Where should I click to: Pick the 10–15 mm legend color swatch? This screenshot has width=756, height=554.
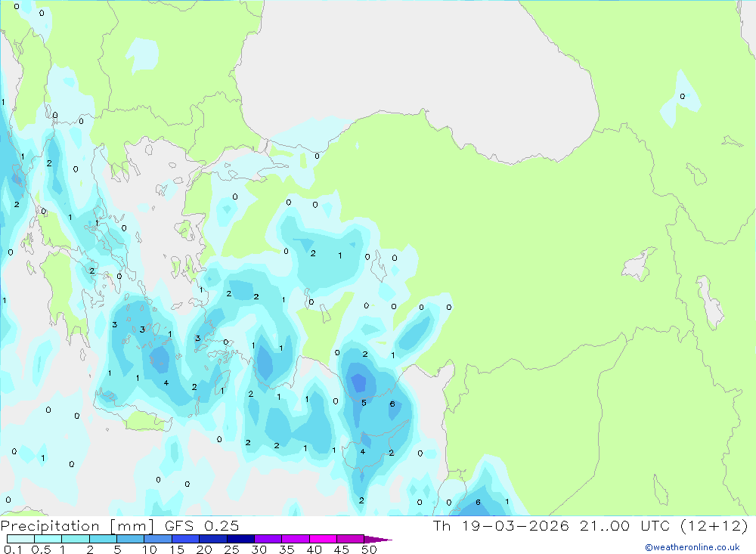158,539
